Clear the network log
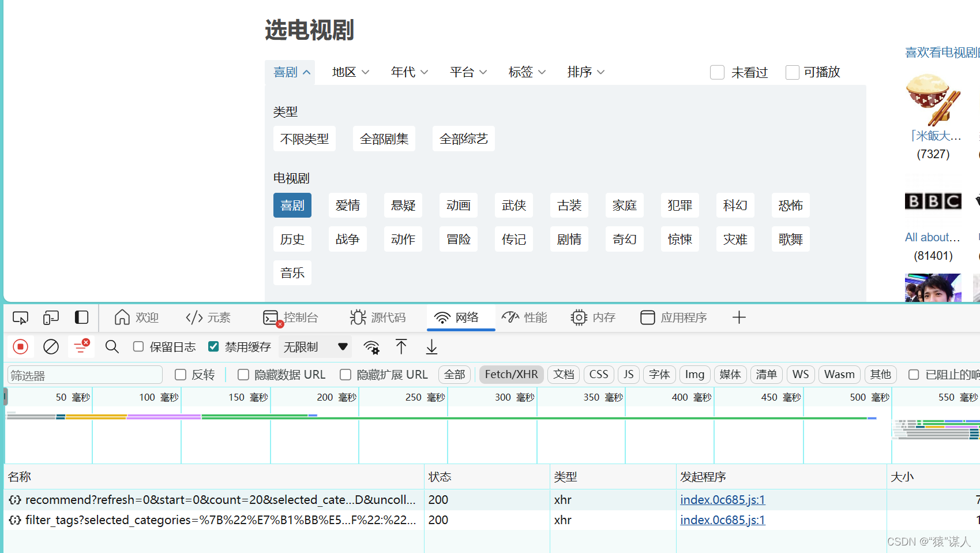 click(x=51, y=347)
